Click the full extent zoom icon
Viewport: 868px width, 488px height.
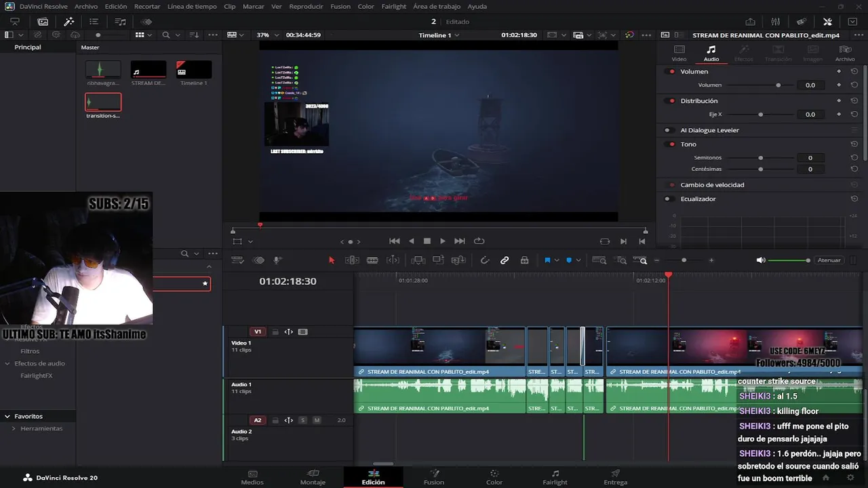click(599, 260)
